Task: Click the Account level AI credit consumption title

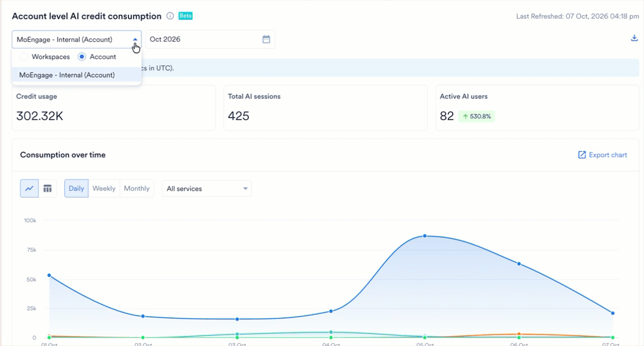Action: point(86,16)
